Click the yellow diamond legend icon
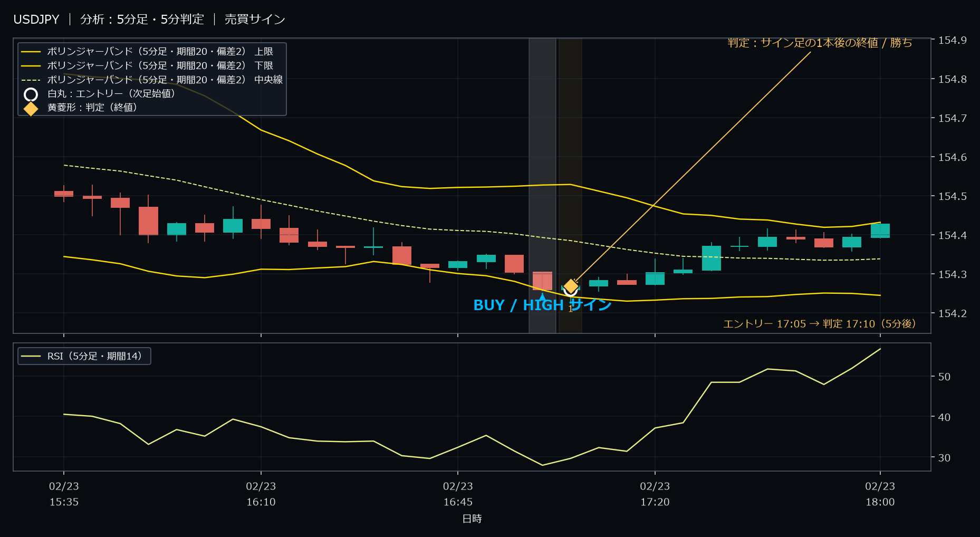This screenshot has width=980, height=537. point(31,109)
